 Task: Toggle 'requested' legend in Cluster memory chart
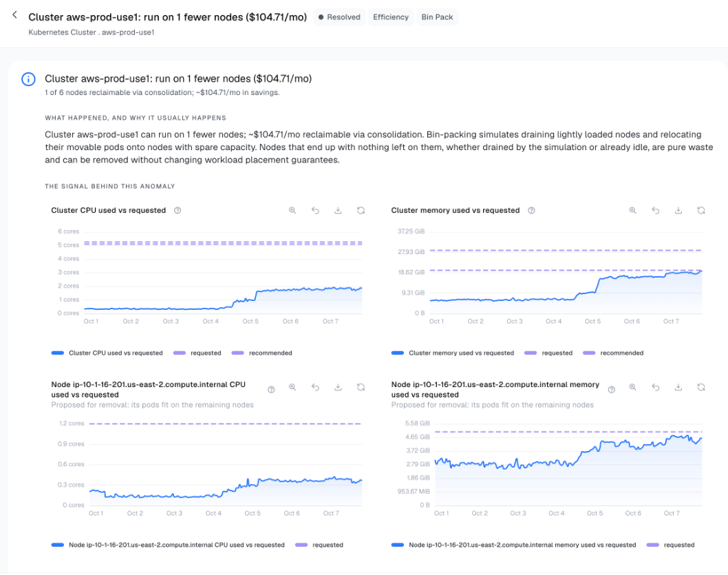548,353
